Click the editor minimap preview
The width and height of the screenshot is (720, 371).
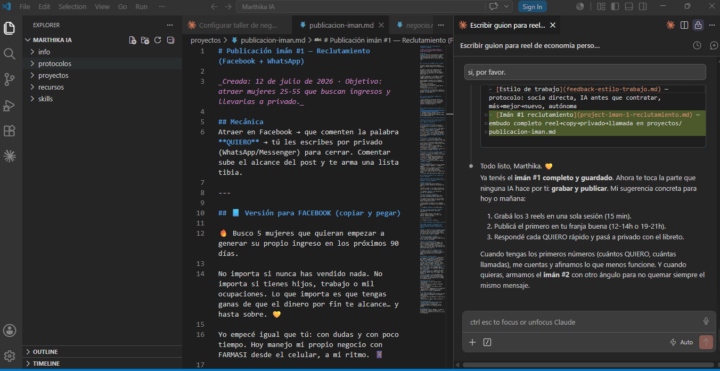[433, 179]
